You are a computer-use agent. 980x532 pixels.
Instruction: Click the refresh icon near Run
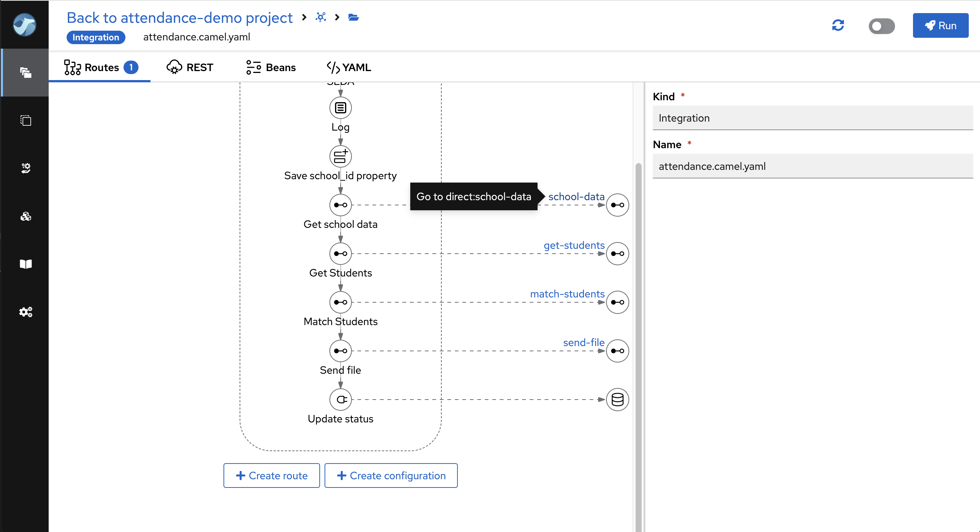coord(838,25)
